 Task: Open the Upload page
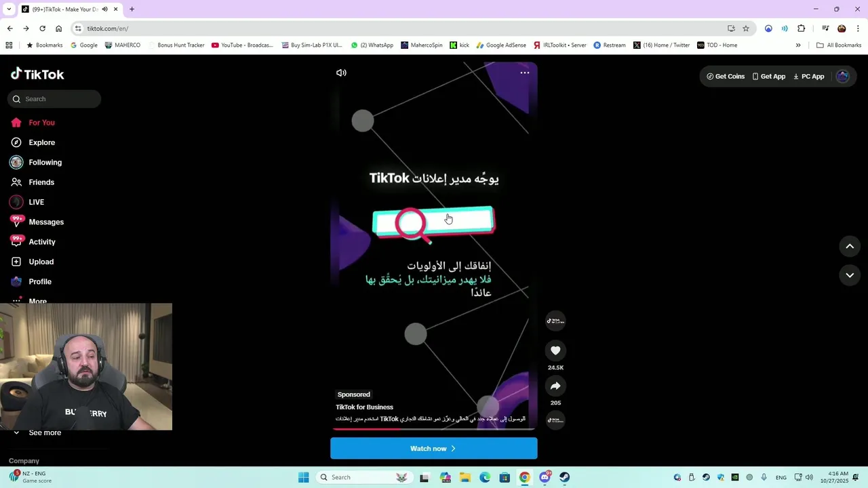[41, 262]
